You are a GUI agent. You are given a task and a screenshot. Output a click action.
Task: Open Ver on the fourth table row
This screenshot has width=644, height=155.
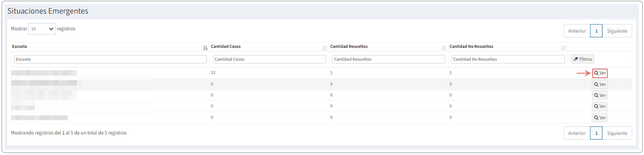[x=600, y=106]
